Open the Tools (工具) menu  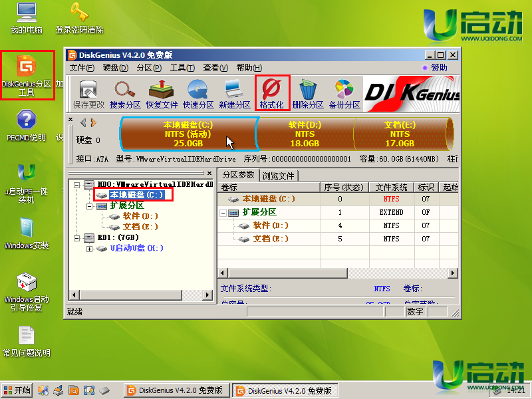point(182,68)
